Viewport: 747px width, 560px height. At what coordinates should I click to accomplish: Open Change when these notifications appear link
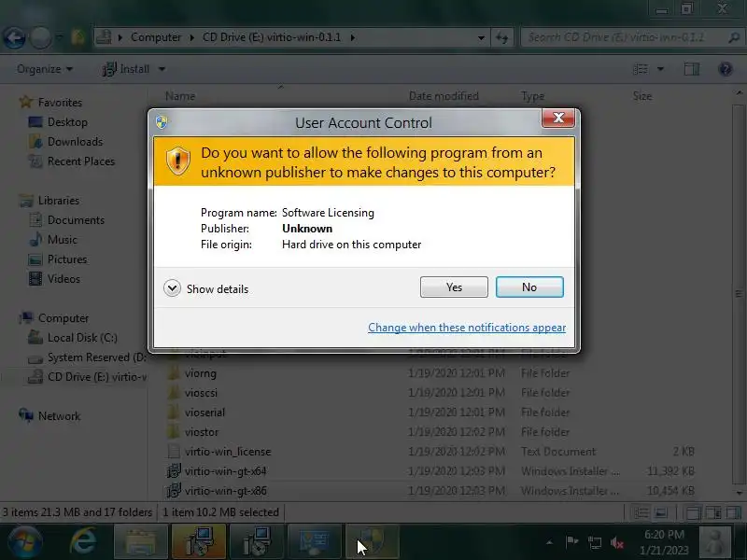point(467,328)
